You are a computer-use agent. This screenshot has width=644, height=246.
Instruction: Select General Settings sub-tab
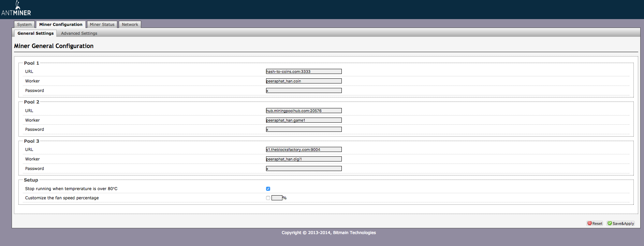click(35, 33)
